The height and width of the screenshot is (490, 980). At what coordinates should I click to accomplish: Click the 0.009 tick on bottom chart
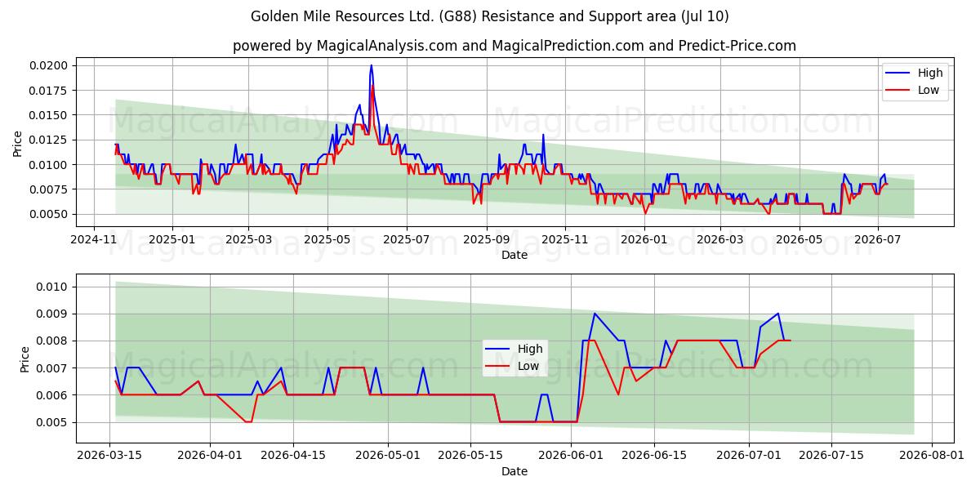[x=54, y=314]
